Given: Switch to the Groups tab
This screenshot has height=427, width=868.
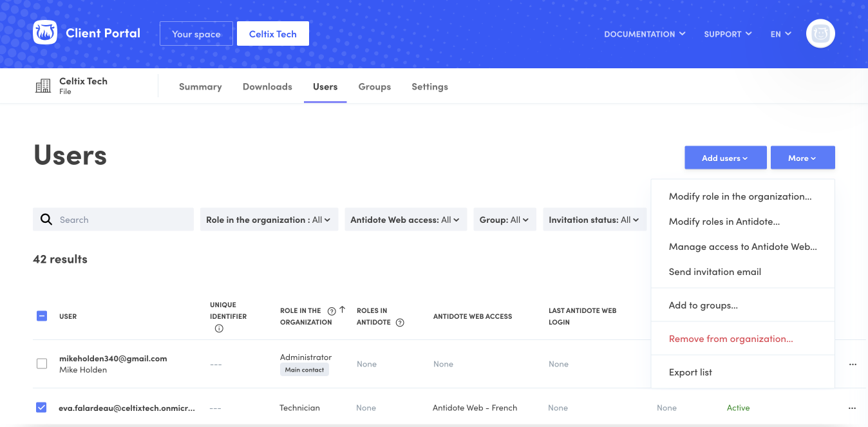Looking at the screenshot, I should coord(375,86).
